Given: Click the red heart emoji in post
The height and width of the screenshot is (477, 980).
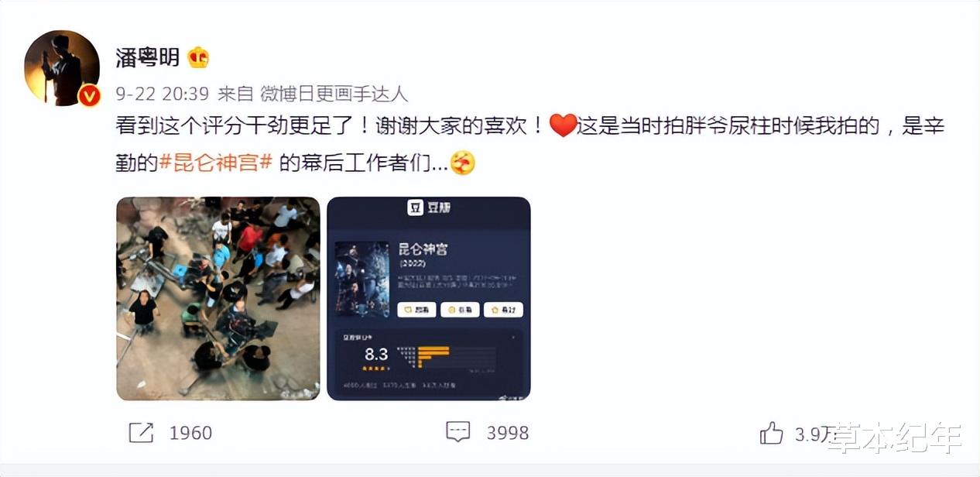Looking at the screenshot, I should tap(563, 125).
